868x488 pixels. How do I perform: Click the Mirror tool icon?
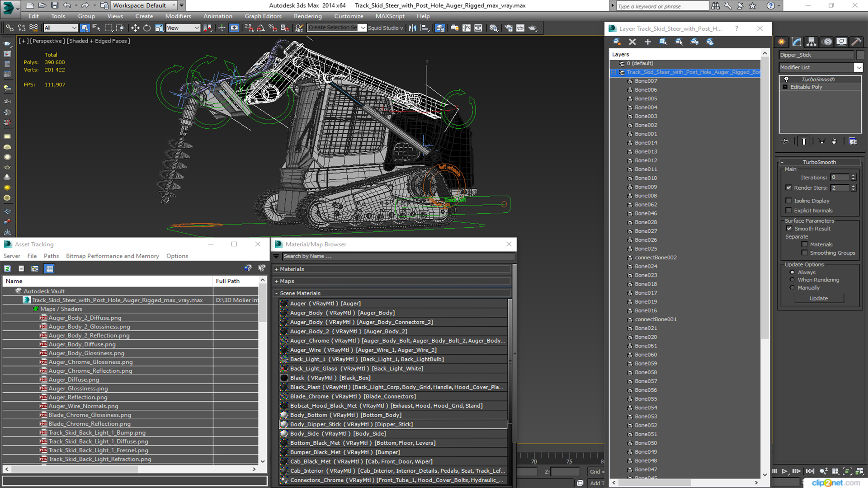coord(412,28)
